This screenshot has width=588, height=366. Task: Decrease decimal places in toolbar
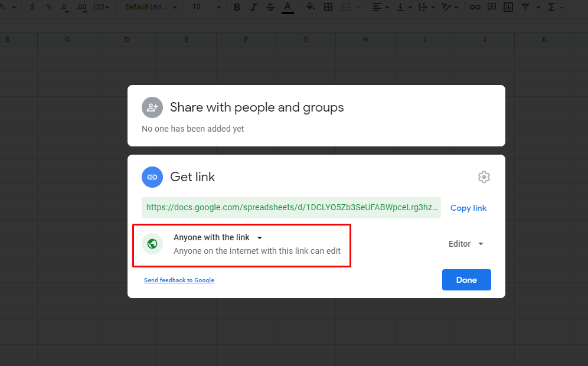point(66,8)
